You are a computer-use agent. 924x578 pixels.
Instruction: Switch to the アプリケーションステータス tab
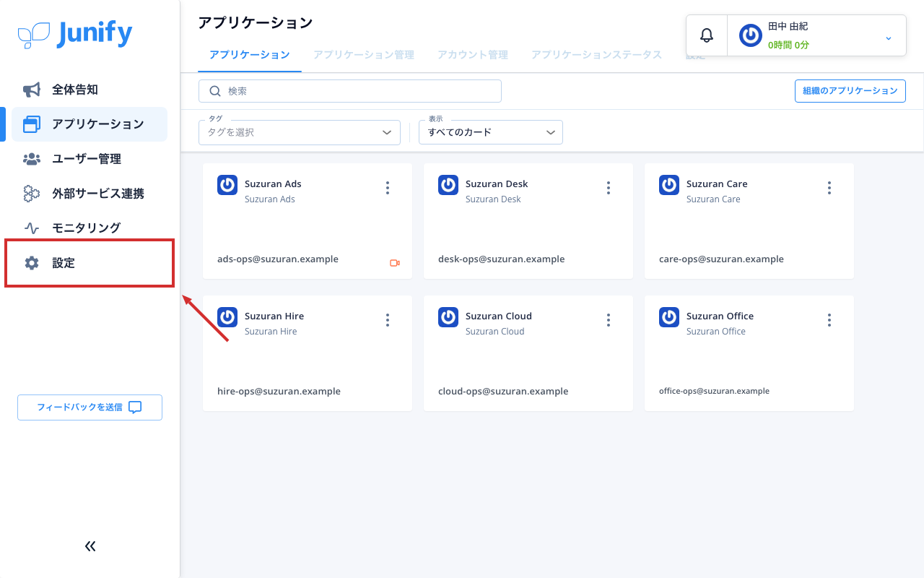(597, 55)
